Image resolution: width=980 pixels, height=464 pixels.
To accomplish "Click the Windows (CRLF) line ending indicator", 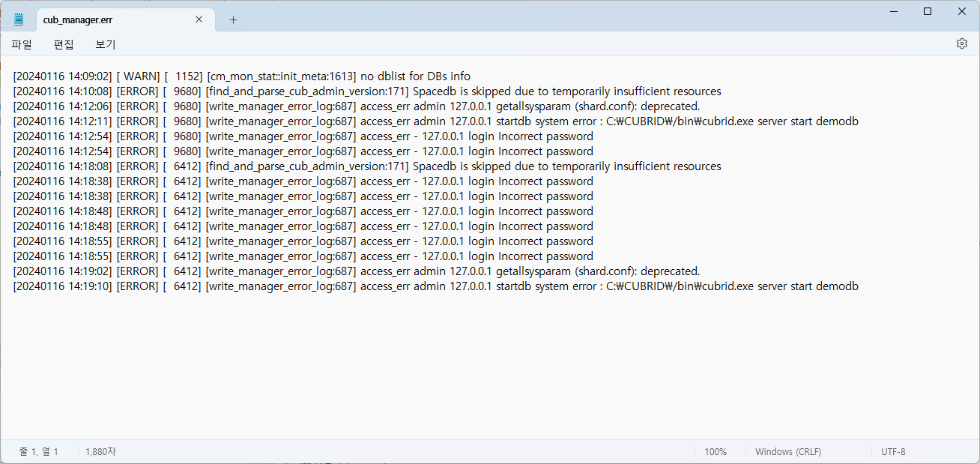I will pyautogui.click(x=787, y=452).
